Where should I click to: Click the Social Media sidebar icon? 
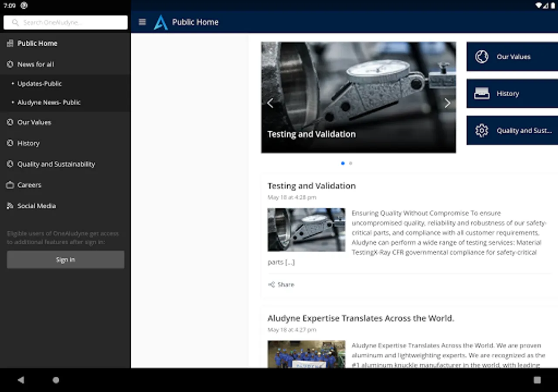click(x=10, y=206)
